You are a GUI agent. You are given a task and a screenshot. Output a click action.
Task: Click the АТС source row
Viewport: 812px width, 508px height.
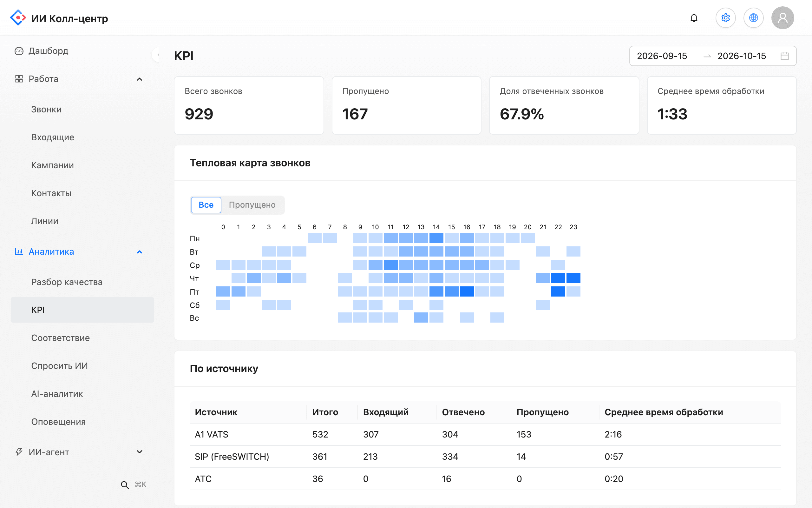(485, 479)
